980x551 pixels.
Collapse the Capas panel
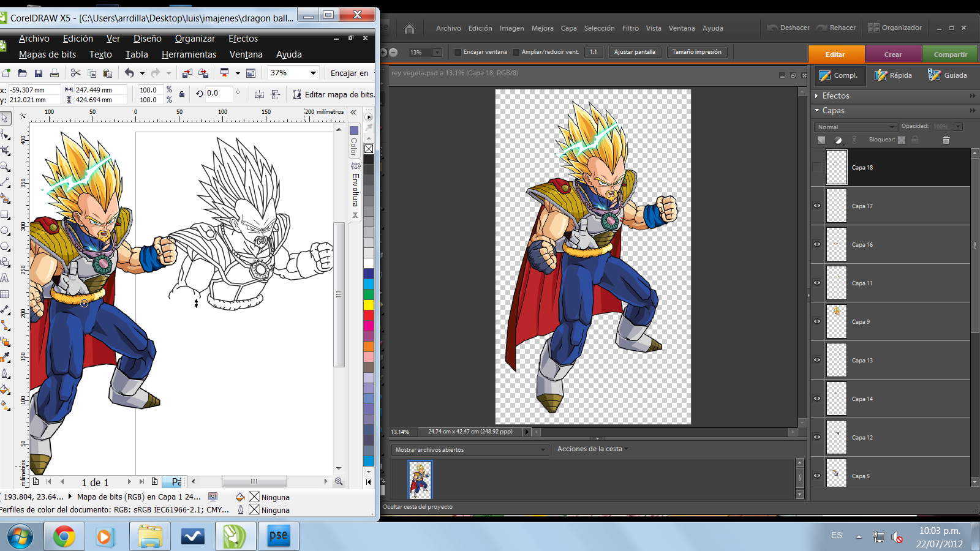(x=817, y=111)
